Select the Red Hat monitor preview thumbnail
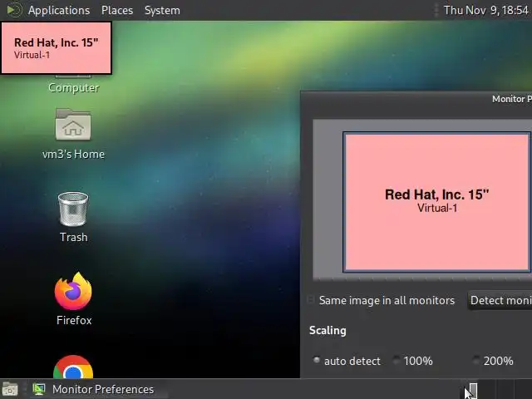This screenshot has width=532, height=399. tap(437, 202)
